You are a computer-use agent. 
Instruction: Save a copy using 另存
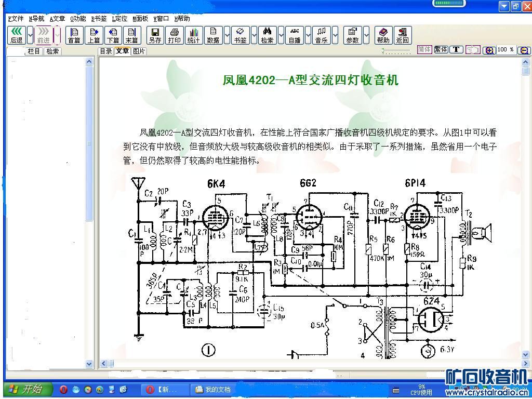point(155,35)
